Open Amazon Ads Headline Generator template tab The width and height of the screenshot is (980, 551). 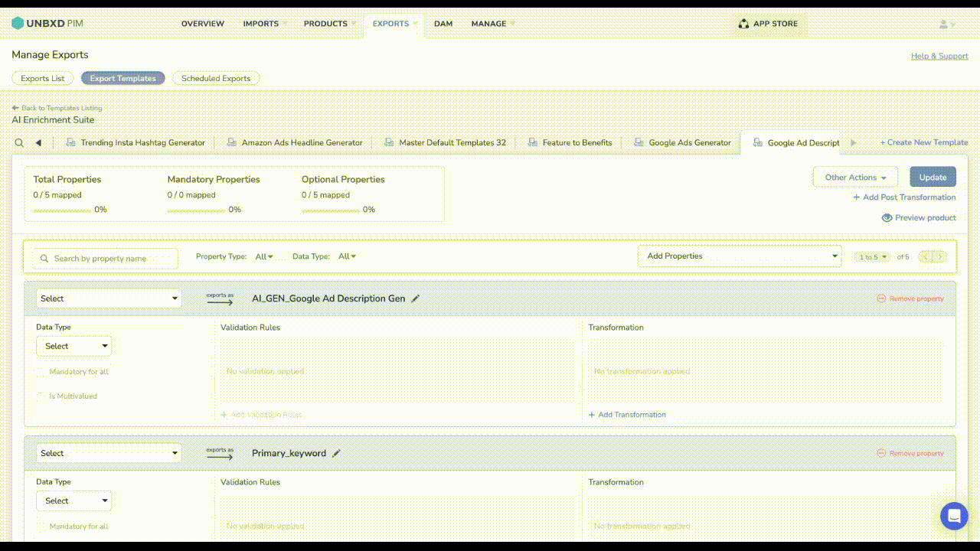click(x=295, y=142)
